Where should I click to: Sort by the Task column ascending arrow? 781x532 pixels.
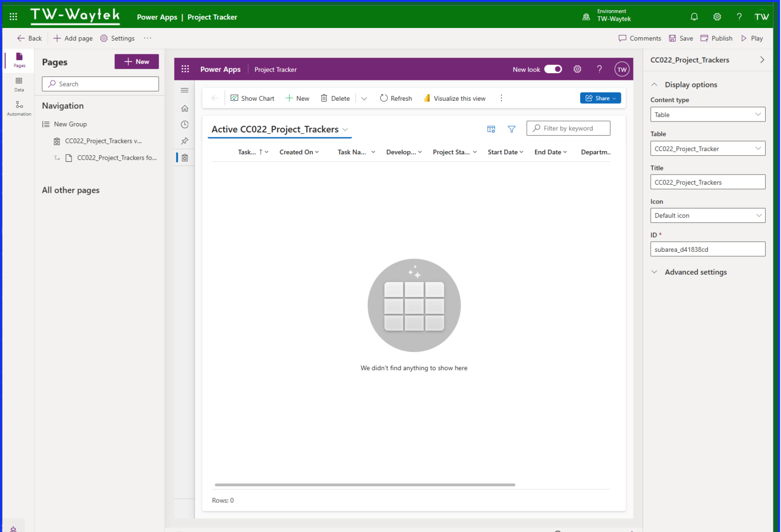(261, 152)
